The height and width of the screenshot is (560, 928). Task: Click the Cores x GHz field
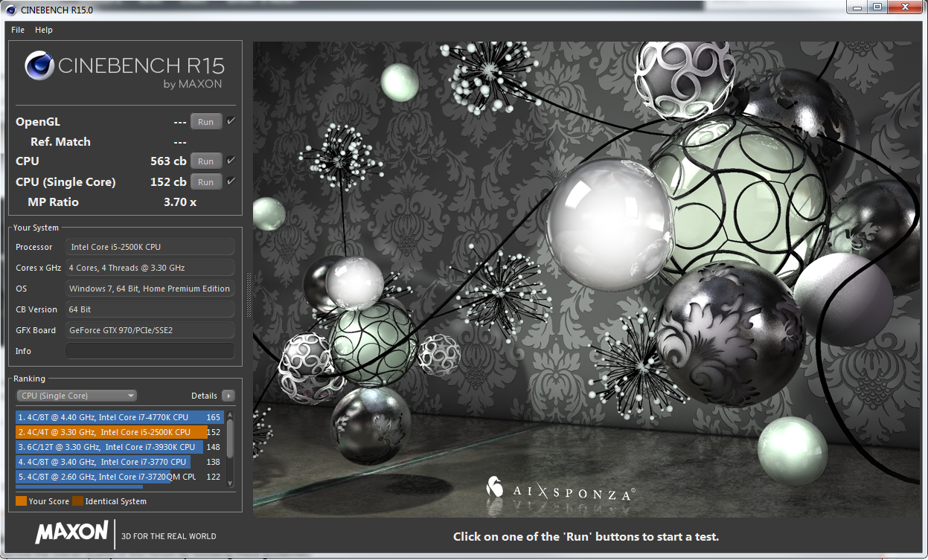point(150,268)
